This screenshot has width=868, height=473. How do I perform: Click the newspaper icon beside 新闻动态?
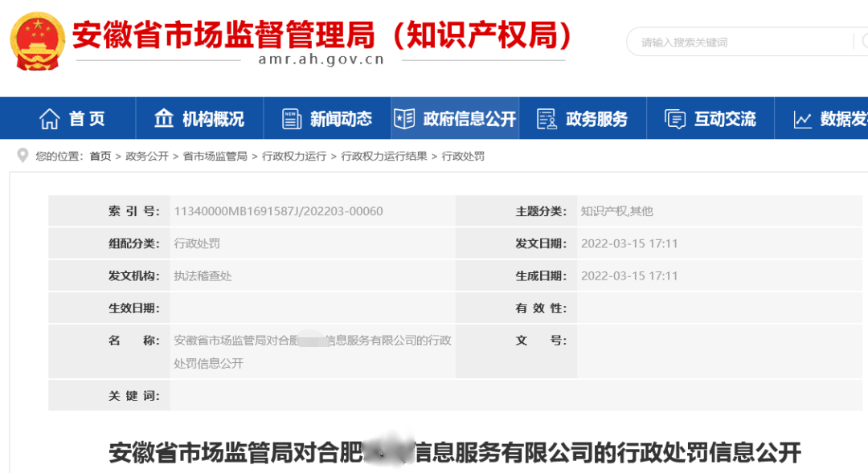click(292, 119)
